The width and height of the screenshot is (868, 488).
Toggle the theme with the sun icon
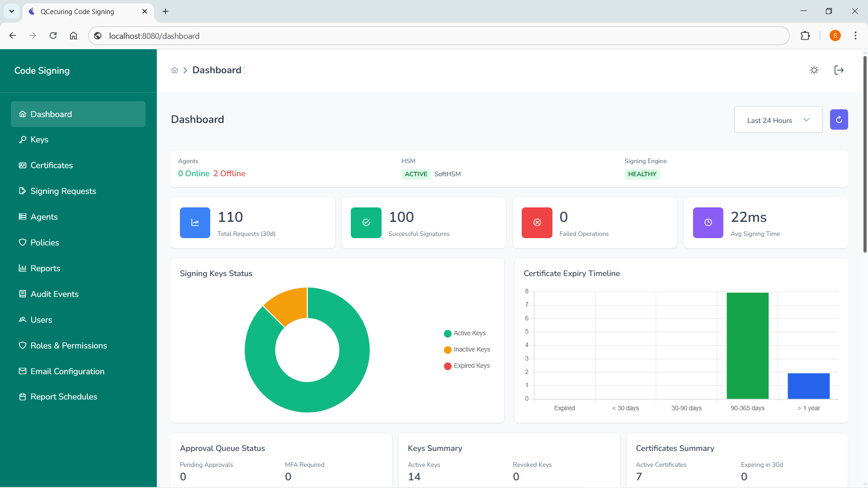tap(814, 70)
